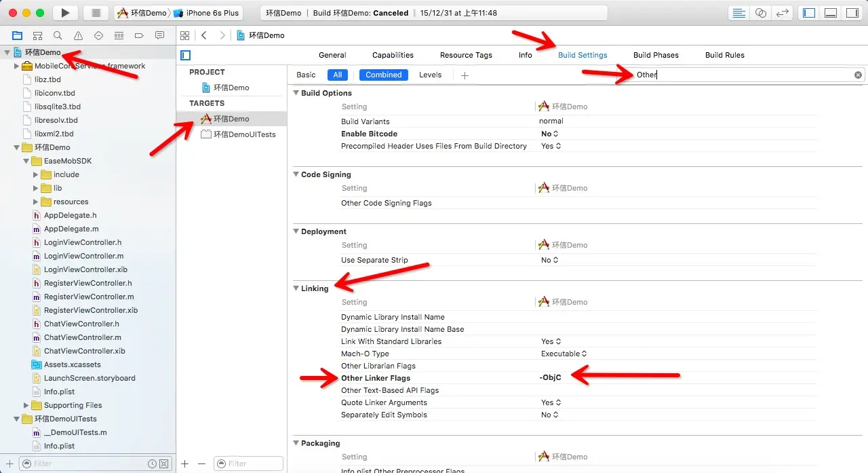868x473 pixels.
Task: Remove the selected target with minus button
Action: click(201, 463)
